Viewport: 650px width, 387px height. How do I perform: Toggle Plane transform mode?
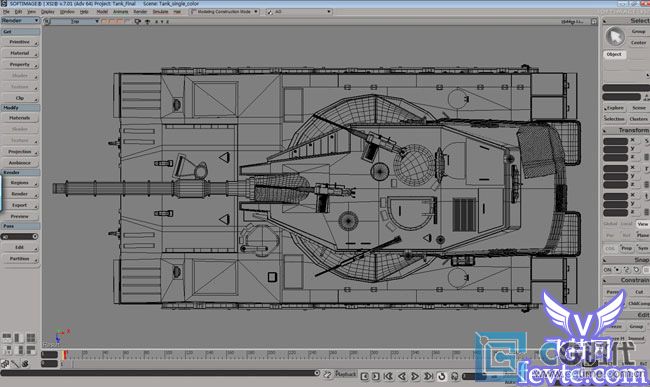click(643, 235)
